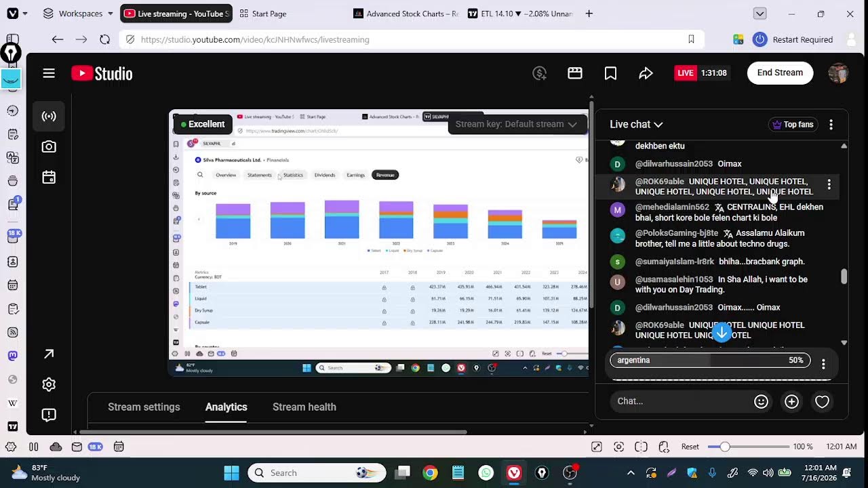868x488 pixels.
Task: Open OBS Studio from the taskbar
Action: pyautogui.click(x=570, y=473)
